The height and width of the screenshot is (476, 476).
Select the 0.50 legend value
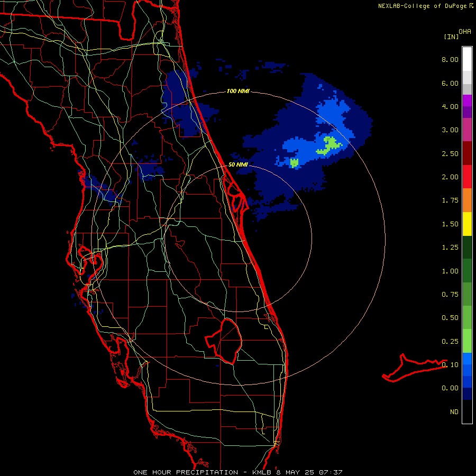450,318
